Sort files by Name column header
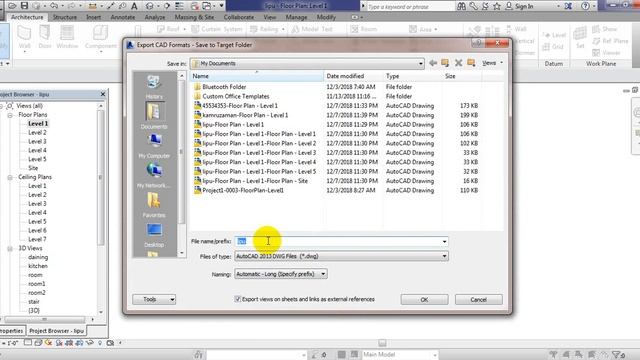 coord(256,76)
